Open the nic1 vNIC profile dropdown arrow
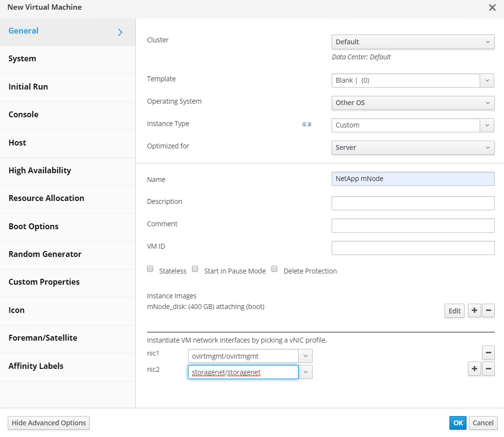The height and width of the screenshot is (437, 504). tap(305, 356)
